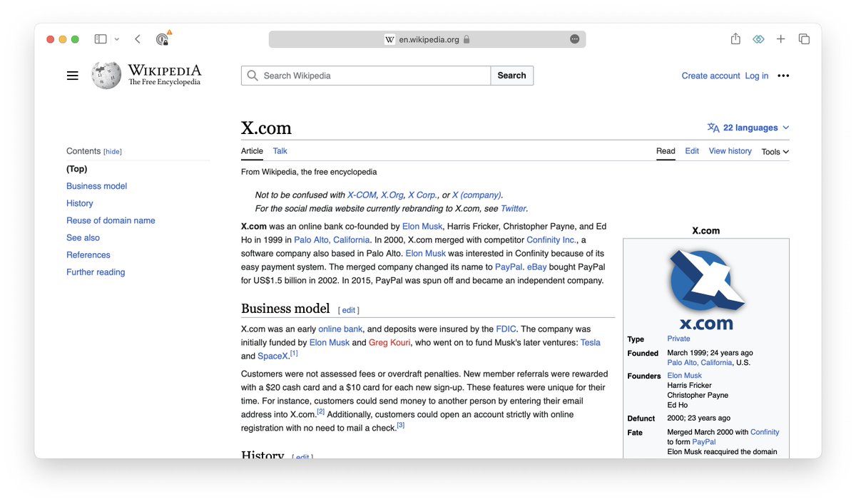
Task: Click citation reference [3]
Action: coord(401,425)
